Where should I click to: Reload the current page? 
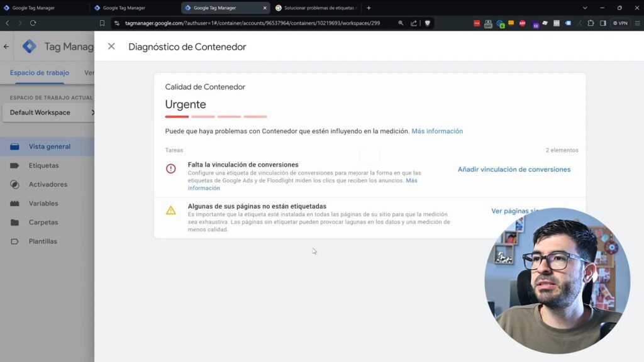[33, 23]
